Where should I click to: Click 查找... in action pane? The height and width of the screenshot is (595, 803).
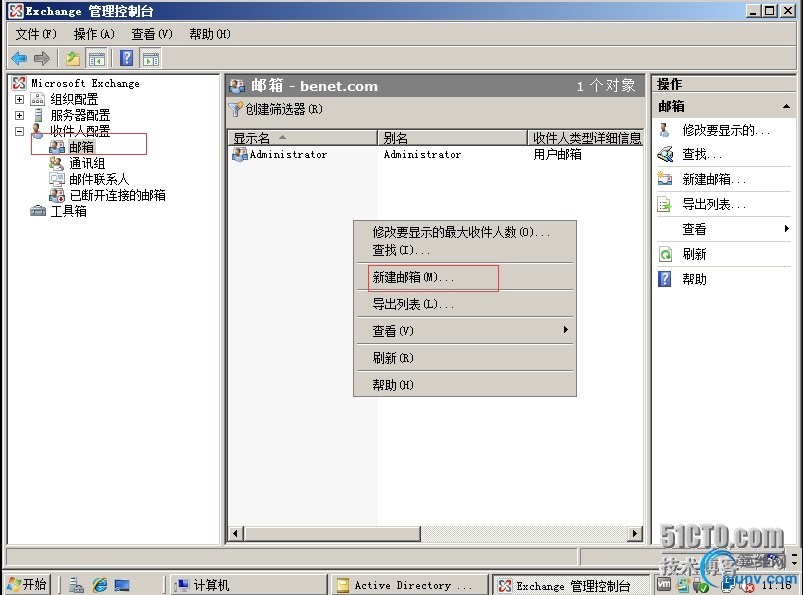pyautogui.click(x=702, y=154)
